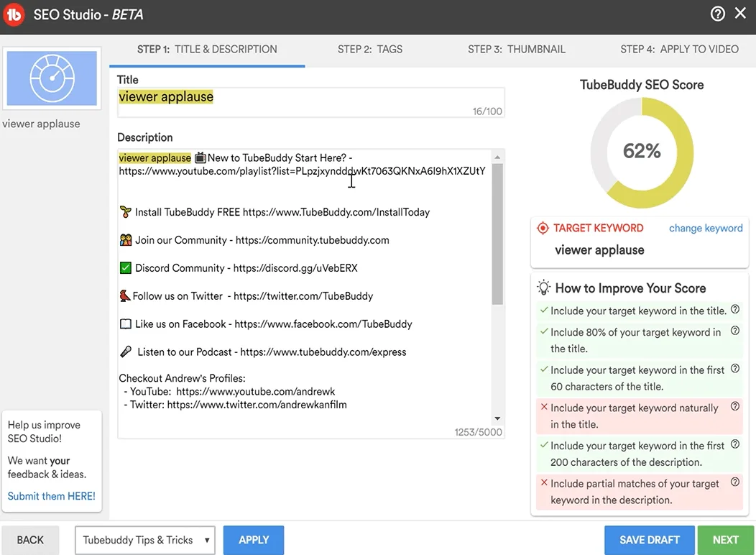Click the microphone emoji before Listen to our Podcast

(x=125, y=352)
